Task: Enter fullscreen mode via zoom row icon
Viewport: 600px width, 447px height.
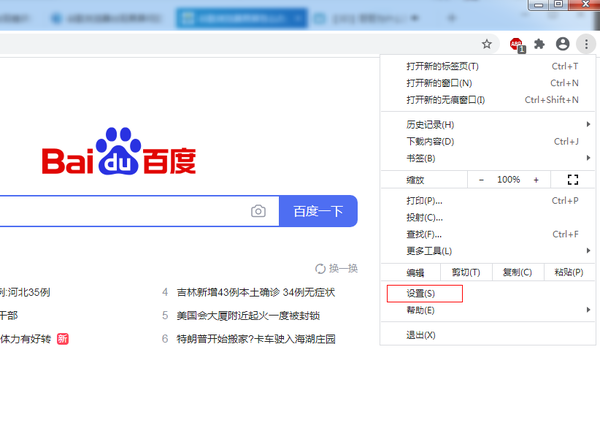Action: pos(573,180)
